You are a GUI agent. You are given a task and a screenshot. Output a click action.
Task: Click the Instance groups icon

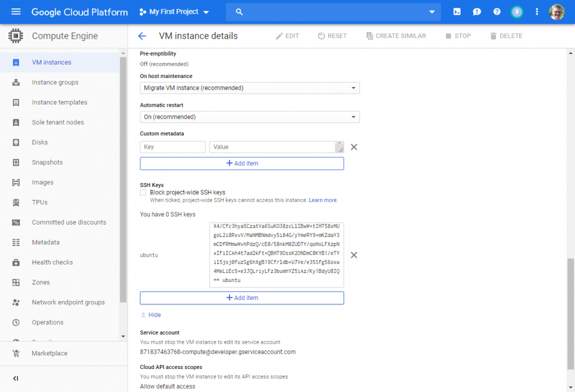tap(16, 83)
